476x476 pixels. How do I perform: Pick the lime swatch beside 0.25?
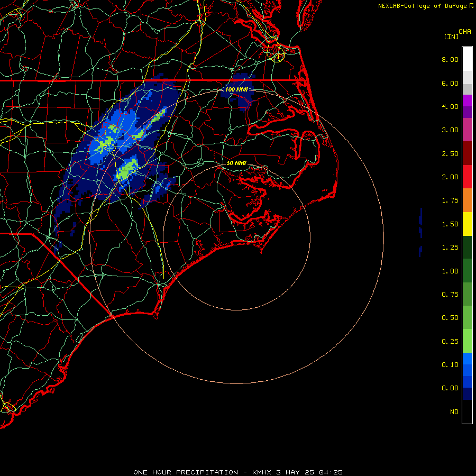tap(467, 341)
